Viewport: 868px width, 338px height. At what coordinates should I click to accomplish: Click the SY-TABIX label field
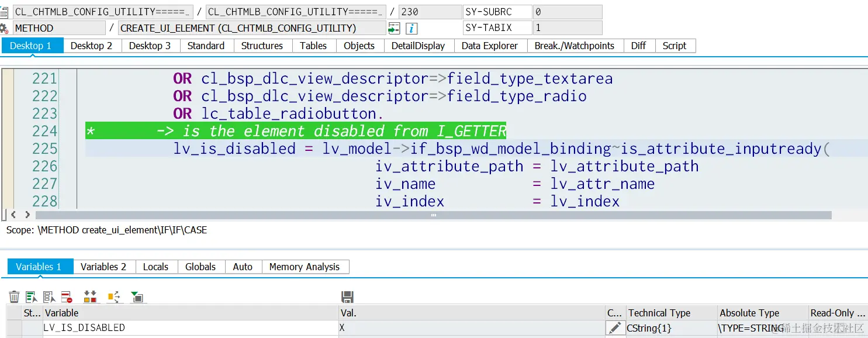[x=497, y=28]
